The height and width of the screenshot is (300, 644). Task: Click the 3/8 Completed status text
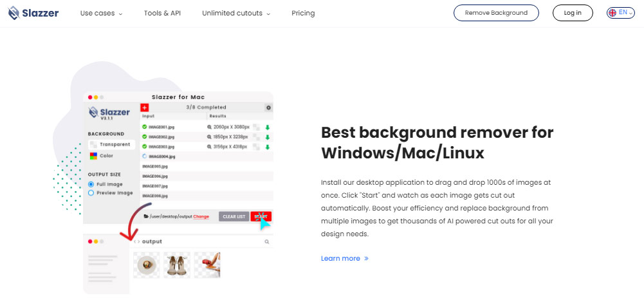pos(206,108)
